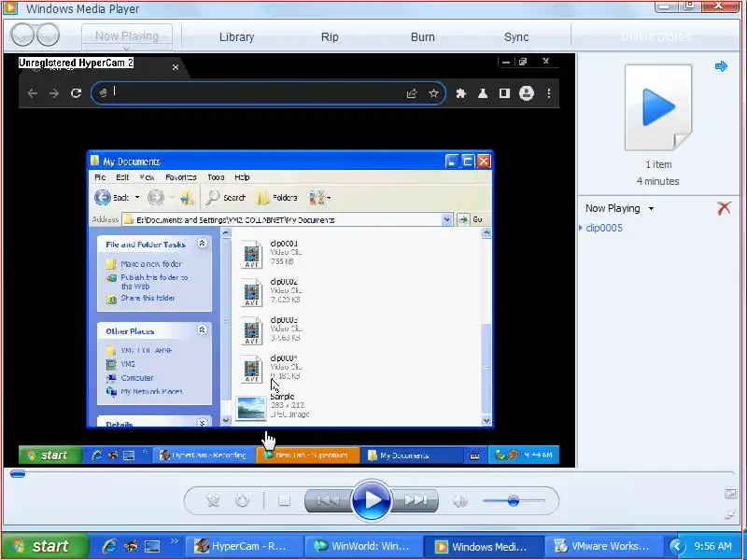Open the browser three-dot menu in the video
Screen dimensions: 747x560
(x=549, y=93)
